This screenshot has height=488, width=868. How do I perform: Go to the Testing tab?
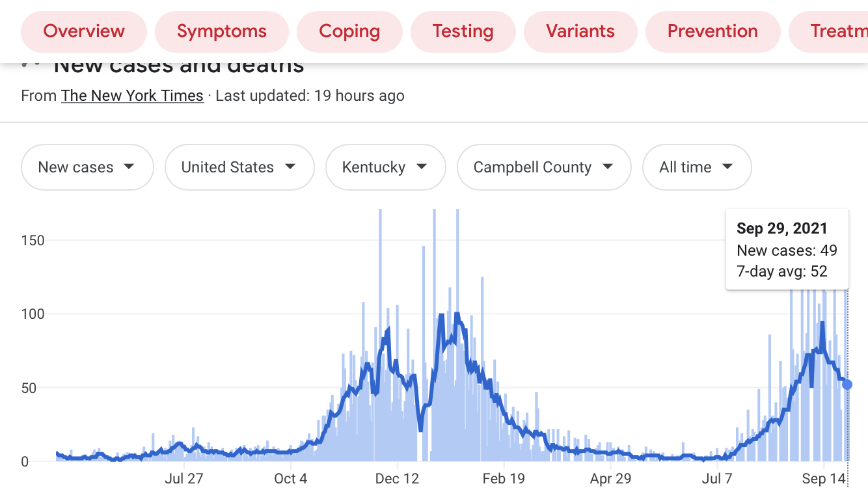coord(463,31)
